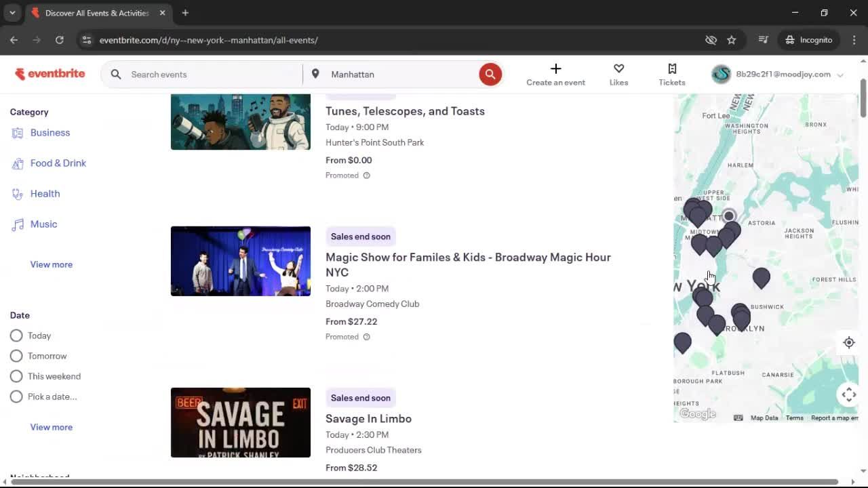
Task: Open the Eventbrite browser tab
Action: click(x=97, y=13)
